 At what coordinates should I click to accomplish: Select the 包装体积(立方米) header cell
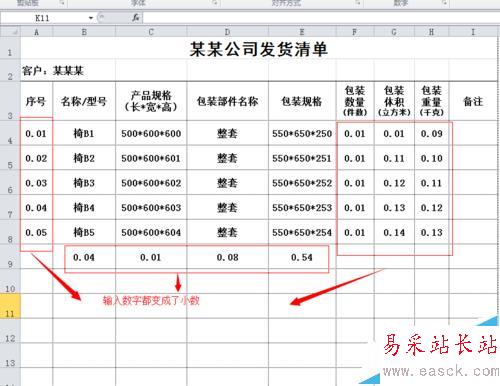coord(394,101)
